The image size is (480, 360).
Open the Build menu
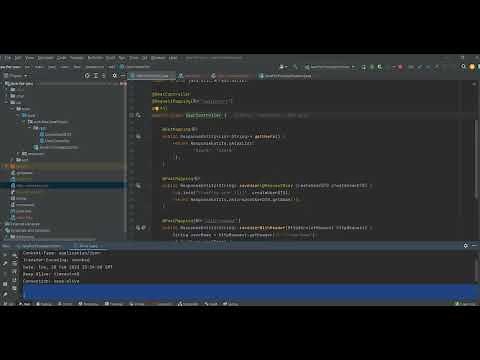tap(110, 58)
